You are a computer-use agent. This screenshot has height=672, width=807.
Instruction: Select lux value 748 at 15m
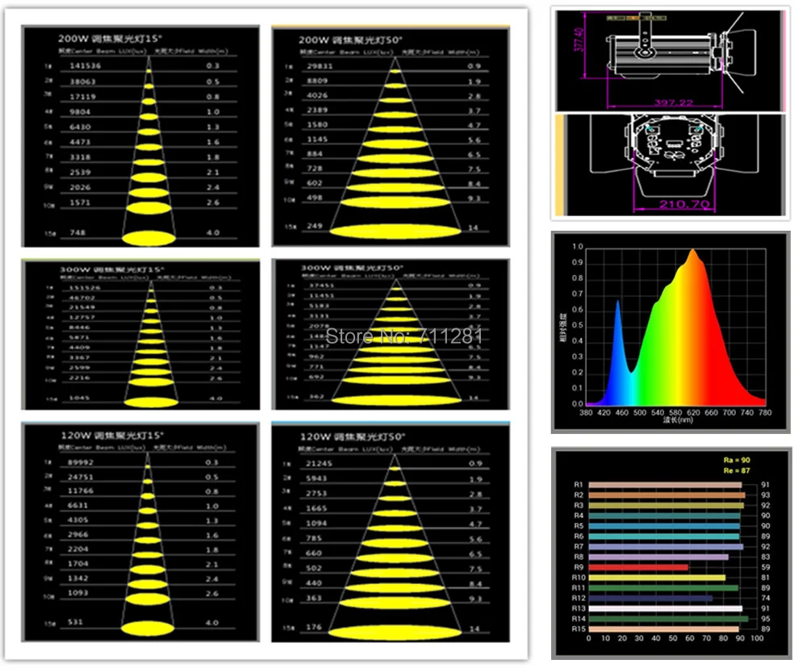[77, 232]
